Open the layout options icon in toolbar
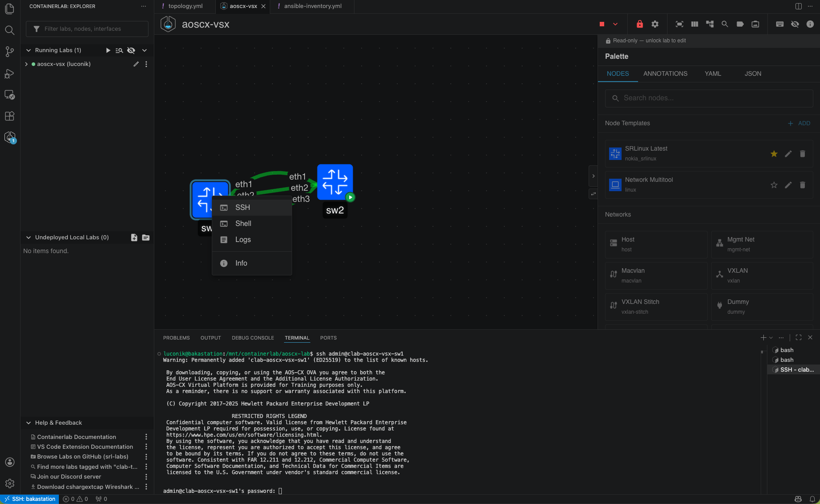 click(710, 24)
